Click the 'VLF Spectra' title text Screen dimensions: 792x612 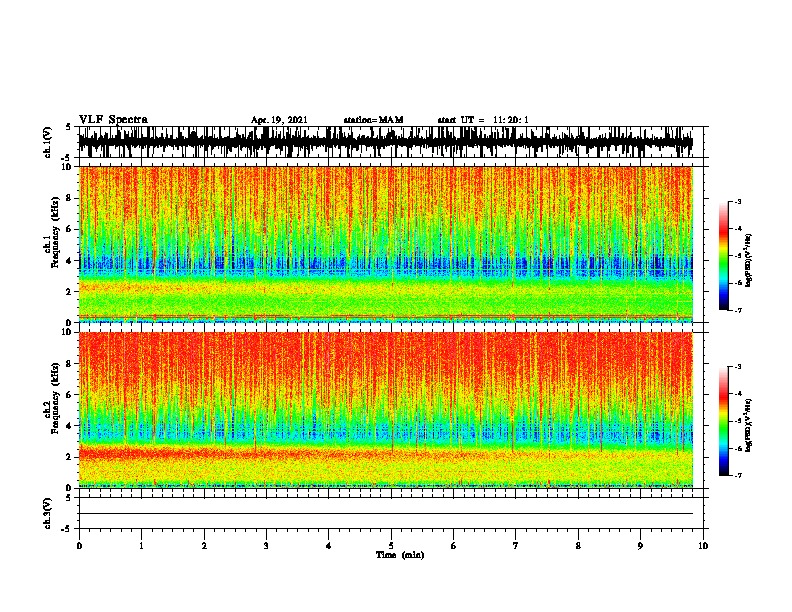[x=113, y=120]
